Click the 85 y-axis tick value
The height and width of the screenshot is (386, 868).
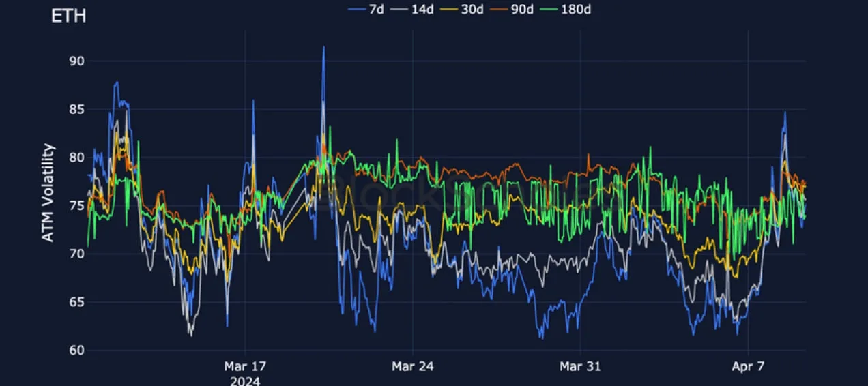pos(76,109)
